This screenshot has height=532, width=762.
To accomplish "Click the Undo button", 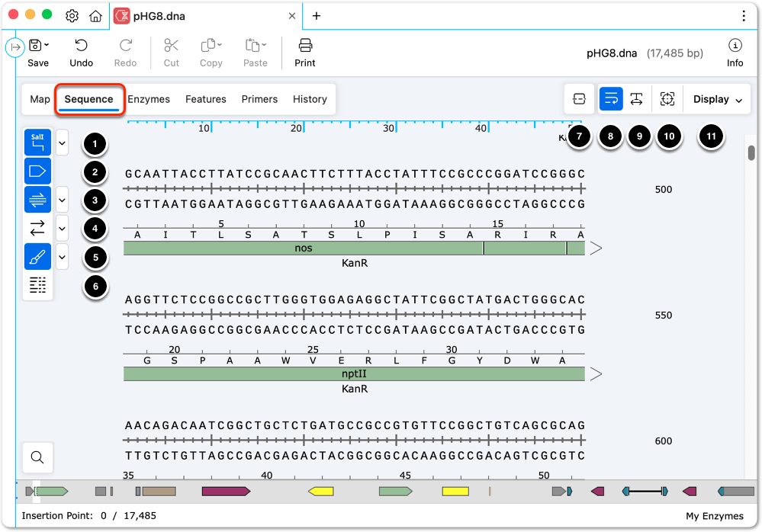I will point(81,53).
